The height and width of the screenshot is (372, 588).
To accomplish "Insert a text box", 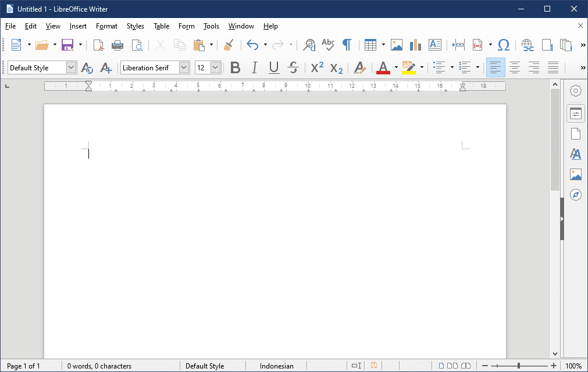I will coord(434,45).
